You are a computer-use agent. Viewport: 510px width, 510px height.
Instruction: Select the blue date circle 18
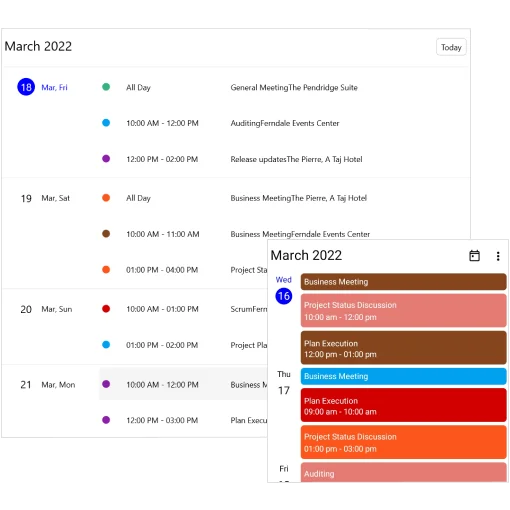[26, 87]
